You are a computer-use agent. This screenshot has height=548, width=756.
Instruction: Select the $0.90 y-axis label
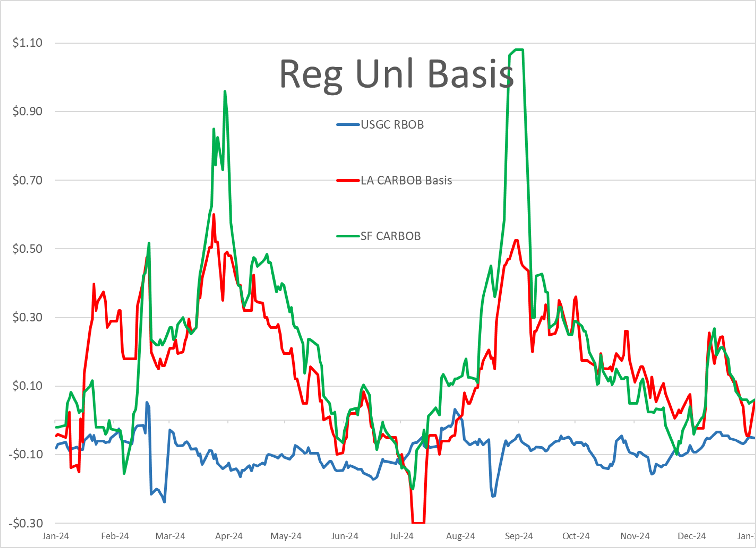point(27,111)
